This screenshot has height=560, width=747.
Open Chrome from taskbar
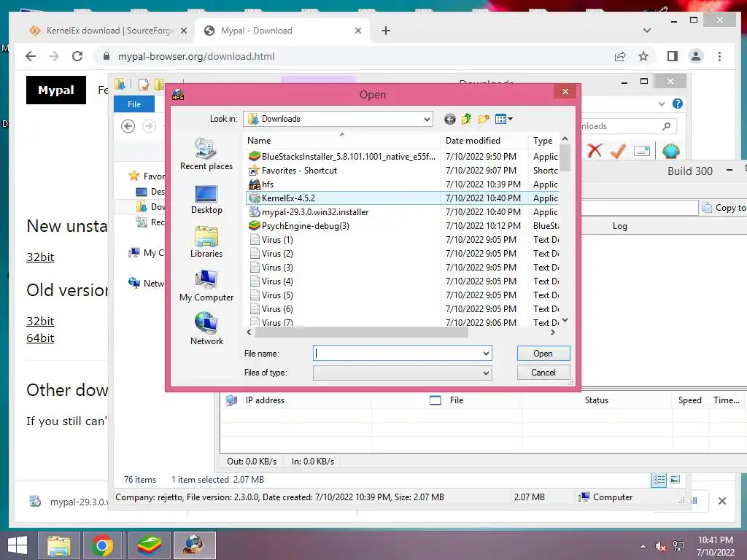[x=102, y=545]
